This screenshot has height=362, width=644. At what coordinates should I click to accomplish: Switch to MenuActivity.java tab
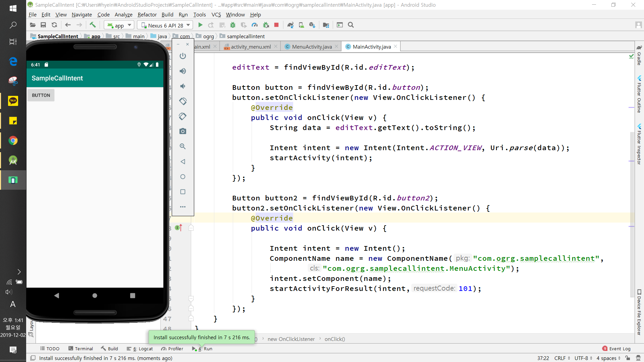pos(312,47)
